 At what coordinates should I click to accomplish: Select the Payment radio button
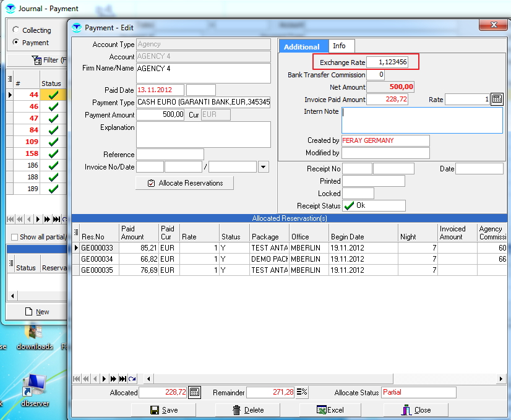(15, 43)
